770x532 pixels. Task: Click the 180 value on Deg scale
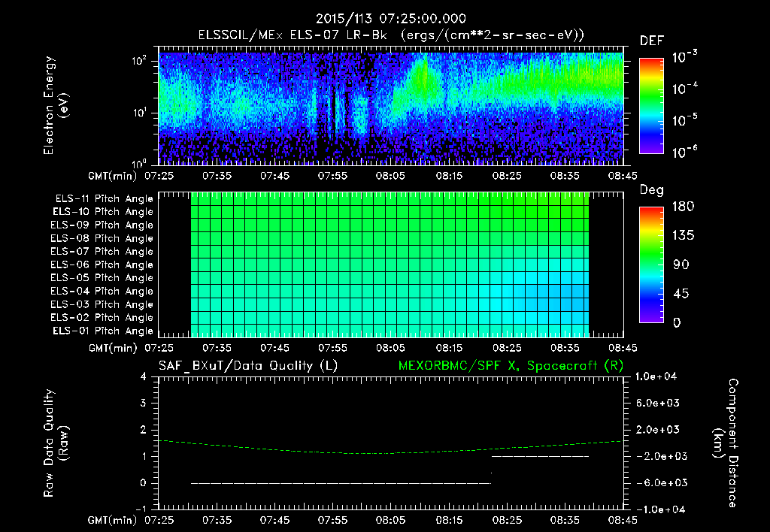[x=683, y=207]
